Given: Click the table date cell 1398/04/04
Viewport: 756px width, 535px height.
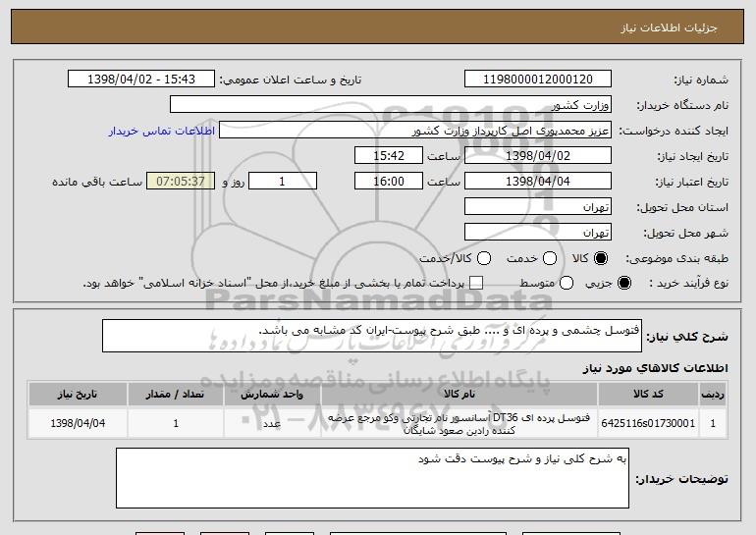Looking at the screenshot, I should click(x=78, y=423).
